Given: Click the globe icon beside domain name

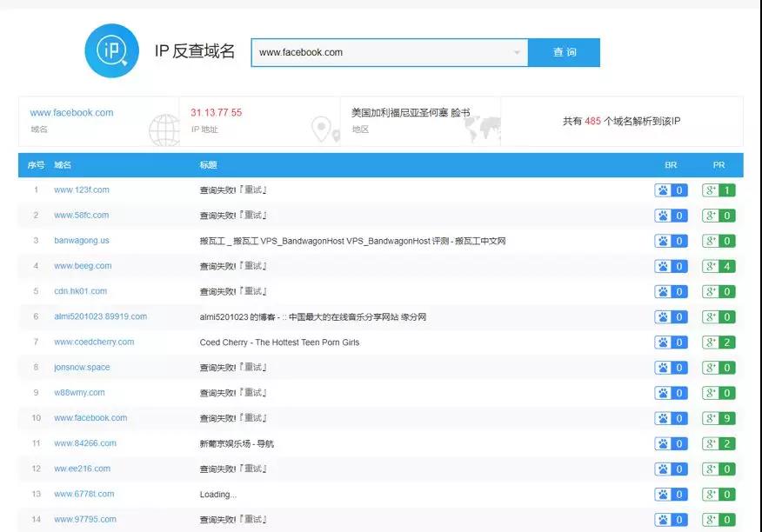Looking at the screenshot, I should (164, 130).
